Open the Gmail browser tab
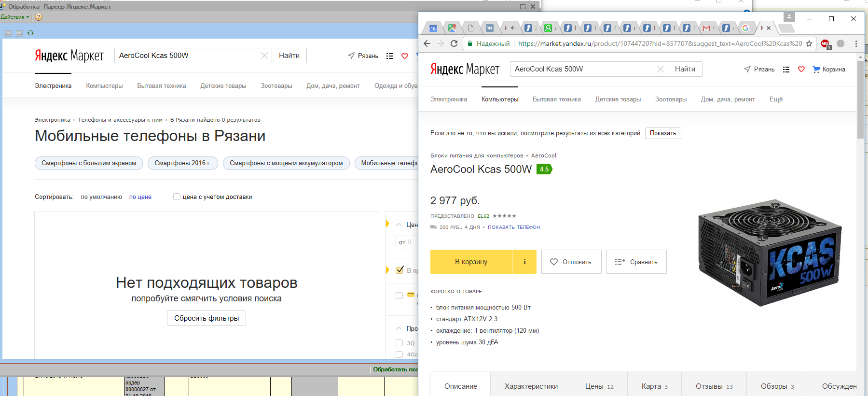The width and height of the screenshot is (868, 396). point(706,28)
